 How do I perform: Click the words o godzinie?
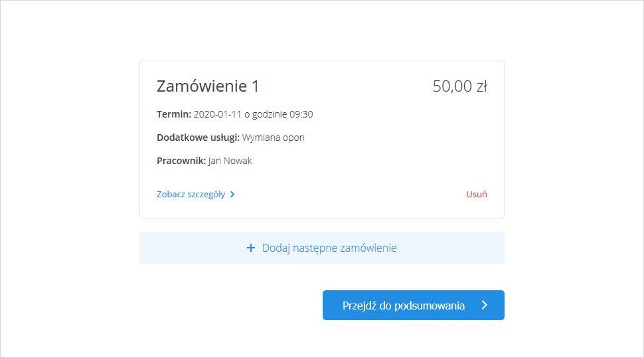[x=266, y=114]
